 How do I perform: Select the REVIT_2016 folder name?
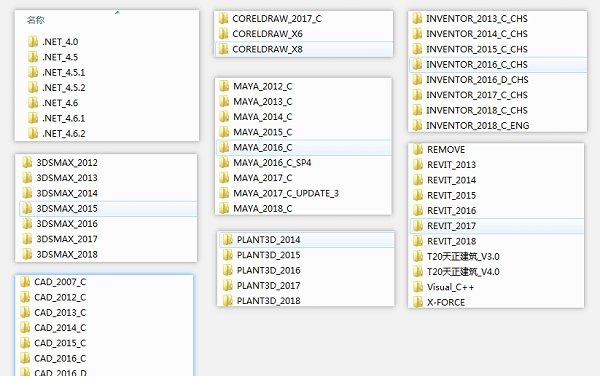tap(452, 211)
